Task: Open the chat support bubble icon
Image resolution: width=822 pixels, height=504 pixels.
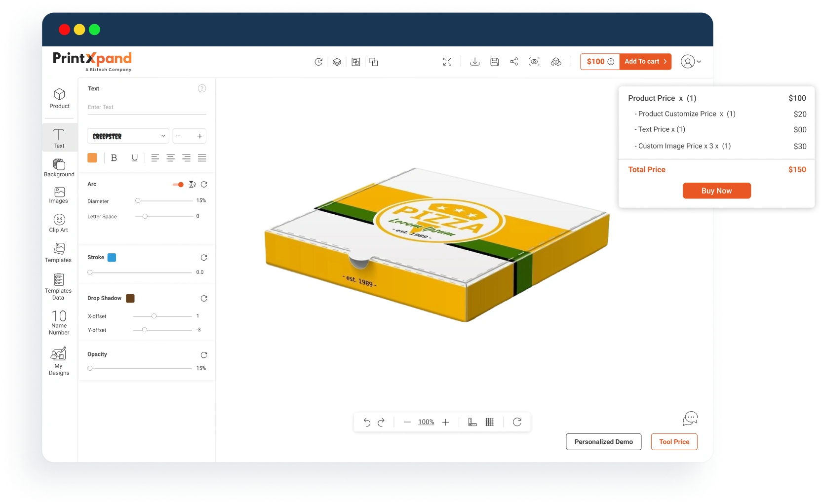Action: click(x=690, y=419)
